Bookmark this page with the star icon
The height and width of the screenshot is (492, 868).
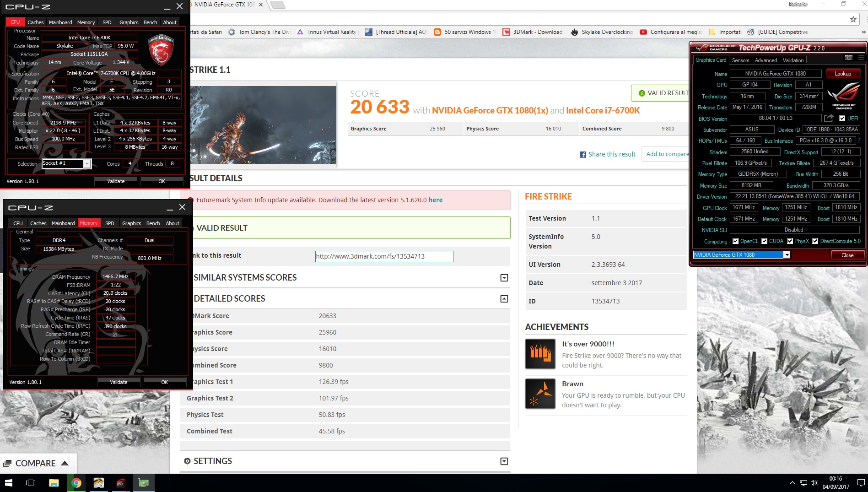[853, 19]
